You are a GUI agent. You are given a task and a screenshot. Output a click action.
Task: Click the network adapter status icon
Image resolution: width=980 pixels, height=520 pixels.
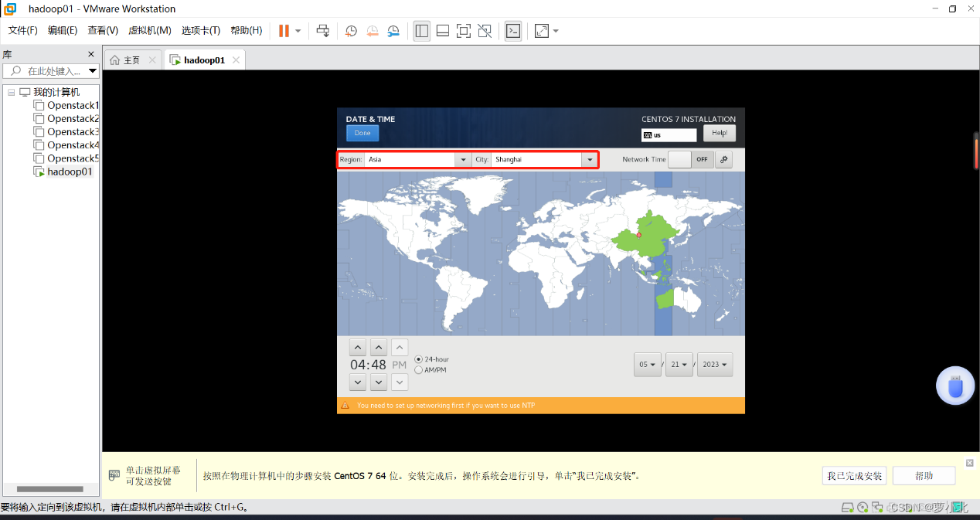click(877, 508)
